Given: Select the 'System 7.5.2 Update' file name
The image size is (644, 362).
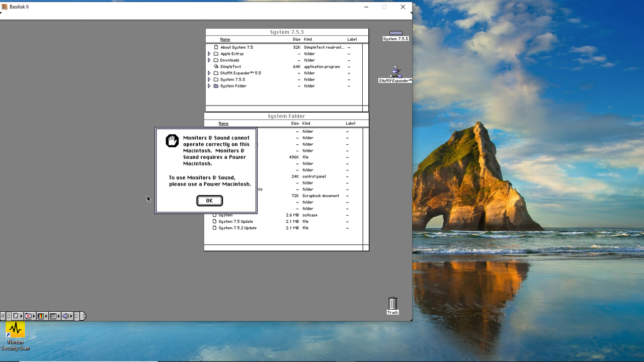Looking at the screenshot, I should click(x=237, y=228).
